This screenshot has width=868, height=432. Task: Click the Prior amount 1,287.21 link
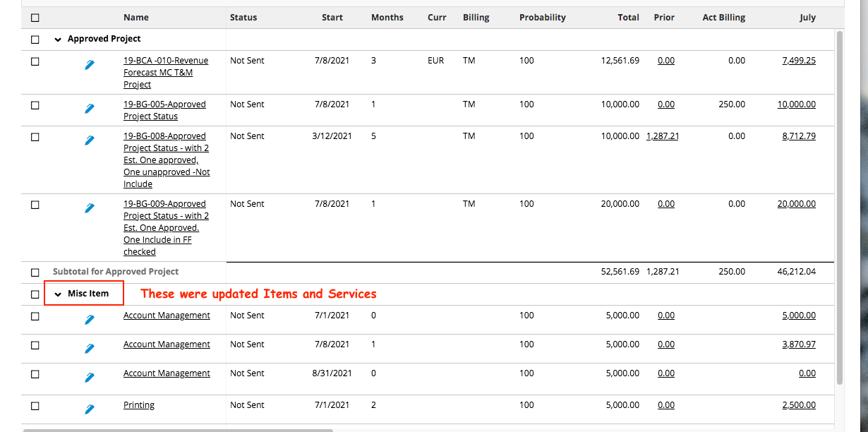[x=663, y=136]
